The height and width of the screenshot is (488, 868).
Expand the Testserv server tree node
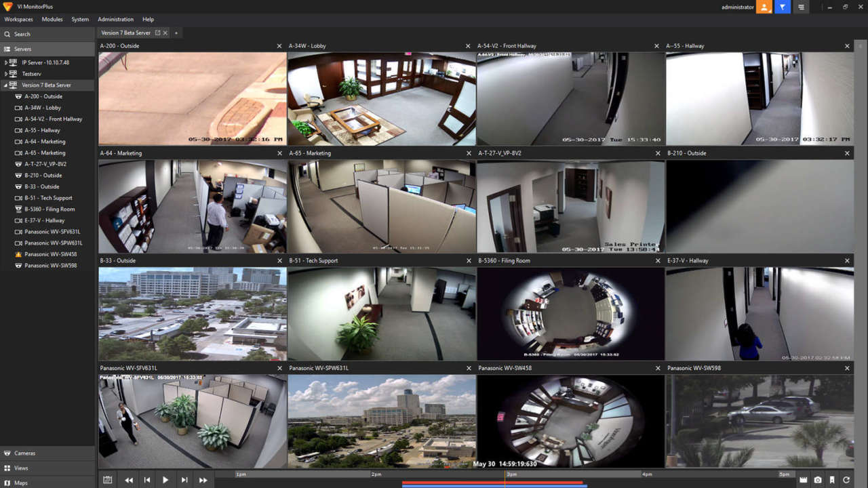tap(5, 74)
